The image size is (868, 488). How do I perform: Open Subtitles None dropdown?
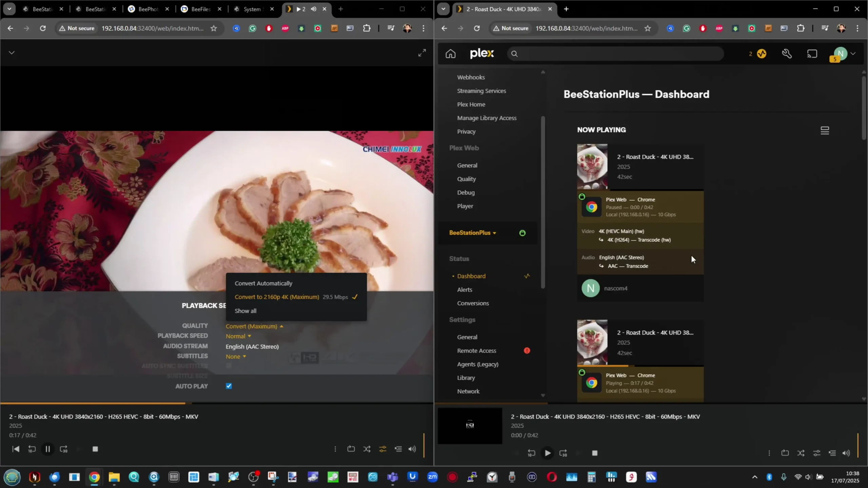point(236,357)
